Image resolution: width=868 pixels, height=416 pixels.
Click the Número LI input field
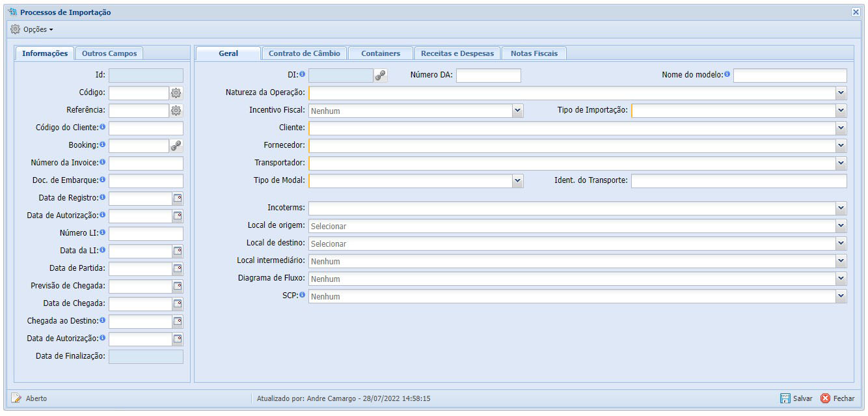[x=146, y=234]
